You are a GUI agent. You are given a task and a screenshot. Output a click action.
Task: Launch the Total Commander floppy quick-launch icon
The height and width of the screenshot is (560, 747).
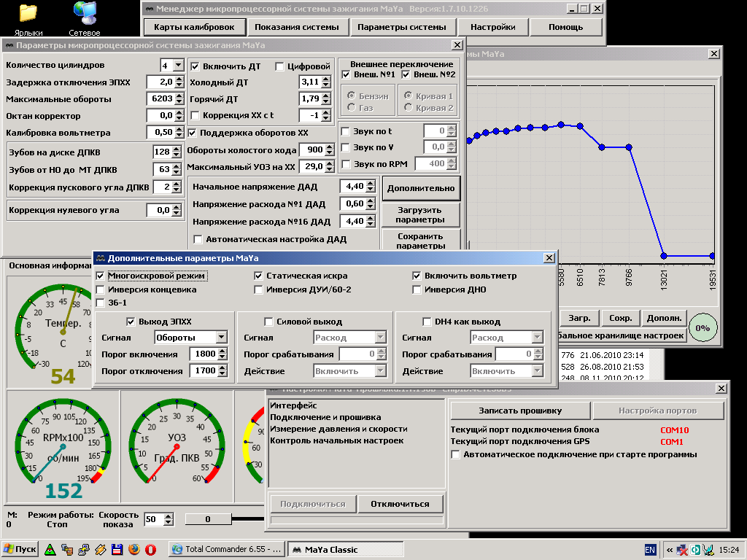[117, 550]
